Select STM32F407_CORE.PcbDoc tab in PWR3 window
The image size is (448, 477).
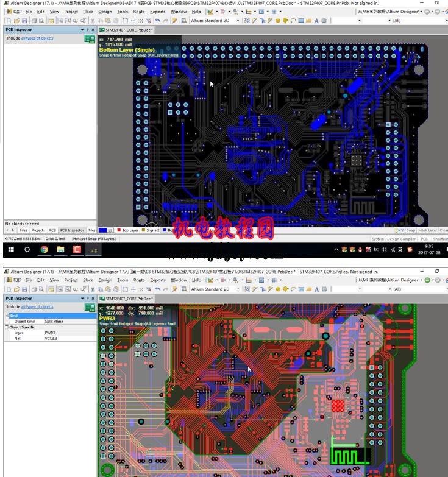click(127, 299)
